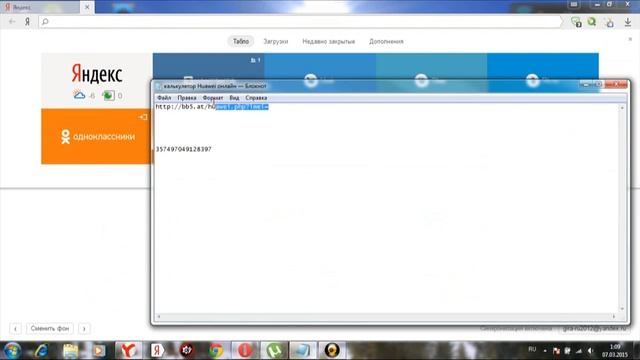Open the Формат menu in Notepad

213,98
